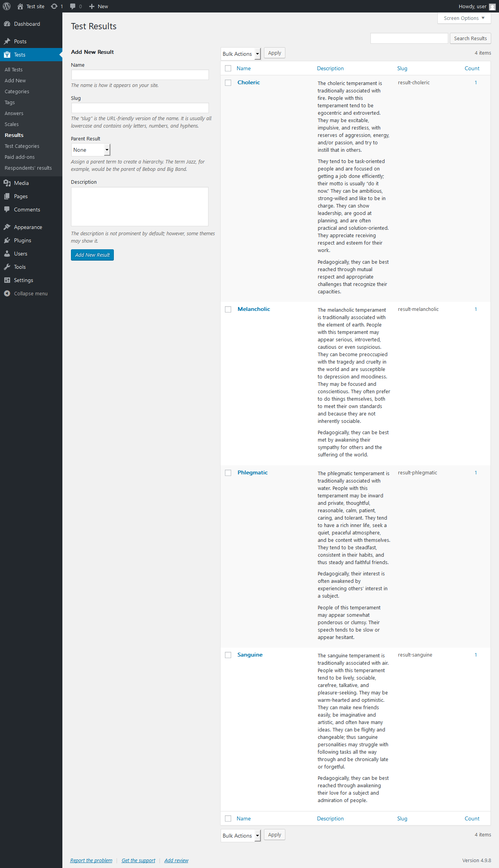Viewport: 499px width, 868px height.
Task: Click the Plugins plug icon
Action: pos(7,240)
